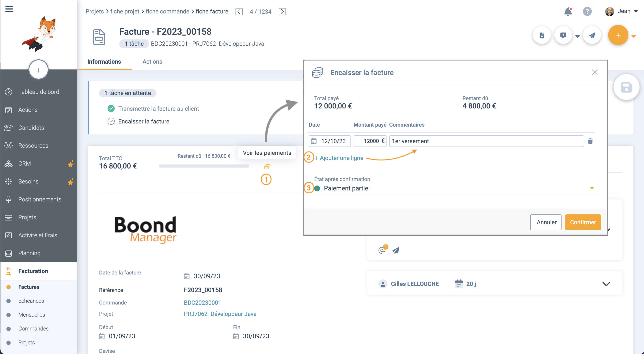This screenshot has width=644, height=354.
Task: Click the coins payment icon under Voir les paiements
Action: point(267,166)
